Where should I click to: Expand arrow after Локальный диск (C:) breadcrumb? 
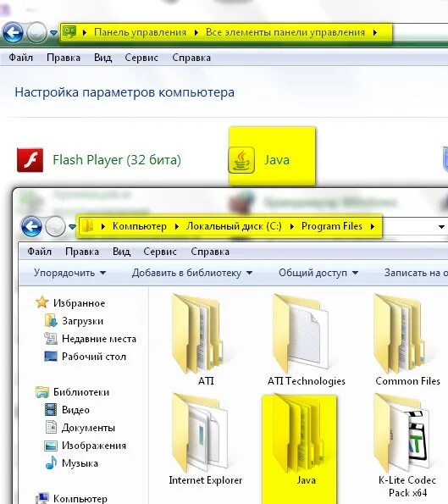pyautogui.click(x=292, y=226)
